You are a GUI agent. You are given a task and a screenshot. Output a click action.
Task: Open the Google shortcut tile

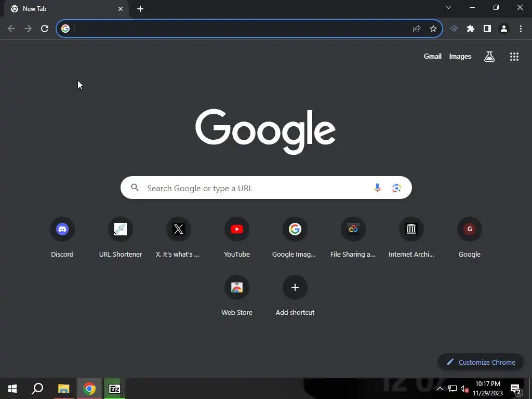[470, 237]
